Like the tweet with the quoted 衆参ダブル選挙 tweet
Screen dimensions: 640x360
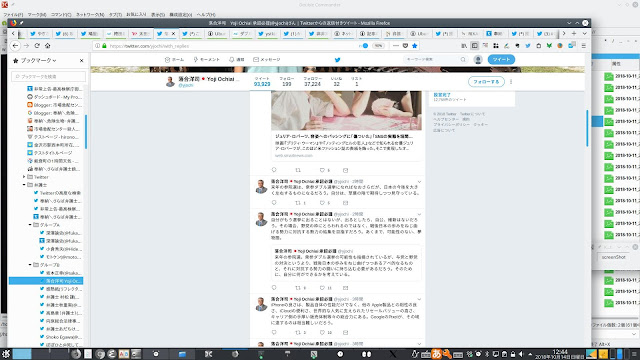(322, 288)
